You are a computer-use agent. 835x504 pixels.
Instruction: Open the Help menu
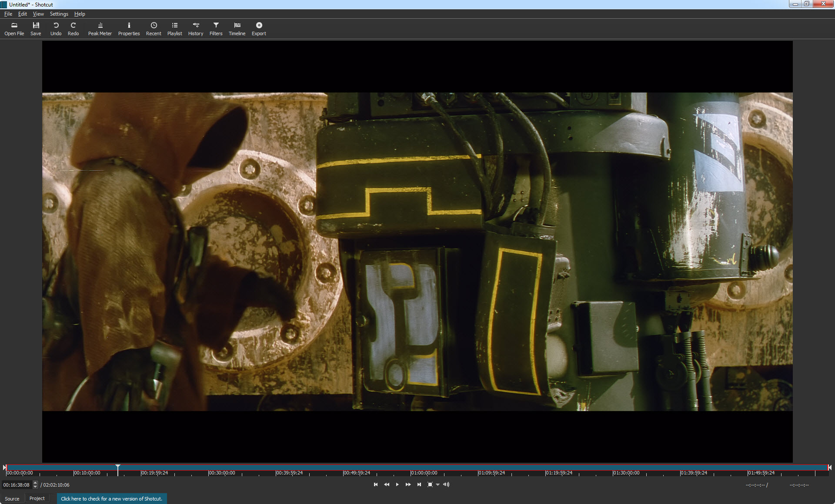point(80,14)
